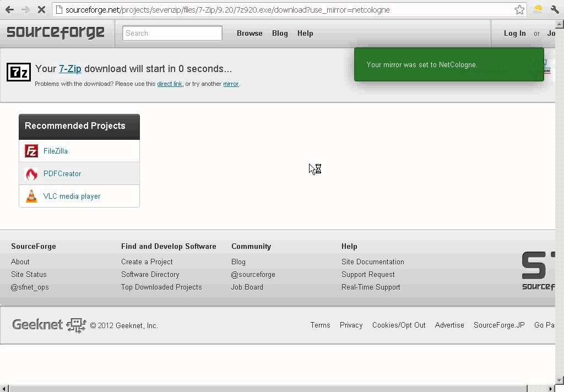Open Software Directory link
This screenshot has height=392, width=564.
coord(150,274)
